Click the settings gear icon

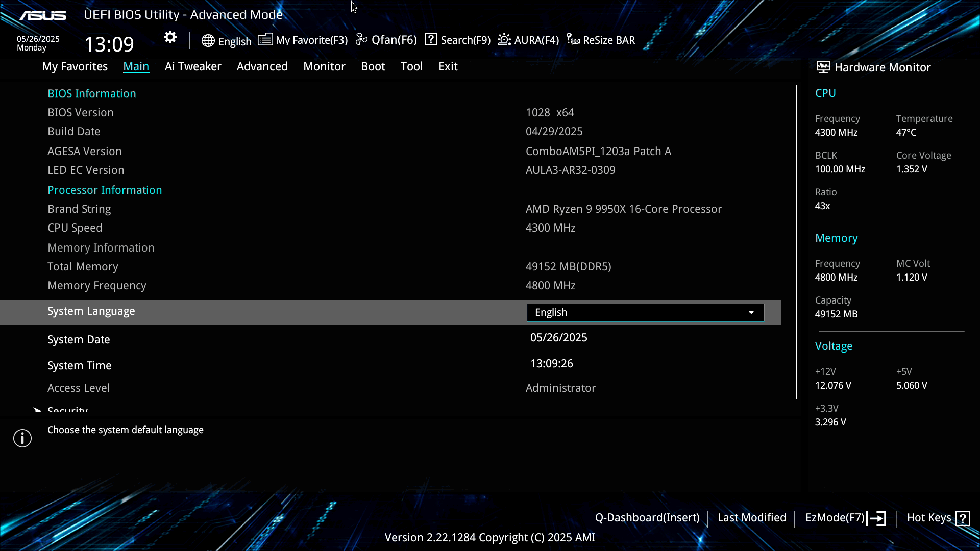pos(170,37)
